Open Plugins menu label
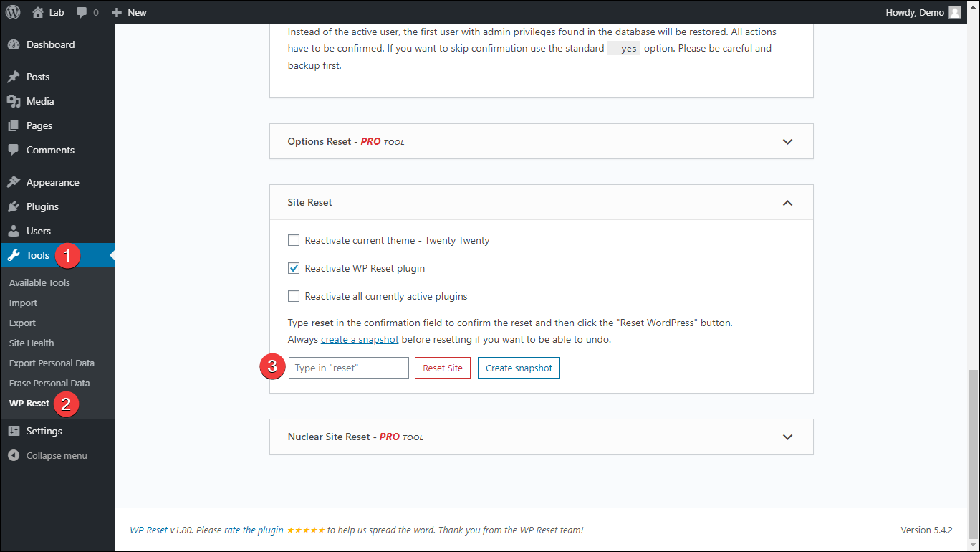This screenshot has width=980, height=552. point(42,206)
